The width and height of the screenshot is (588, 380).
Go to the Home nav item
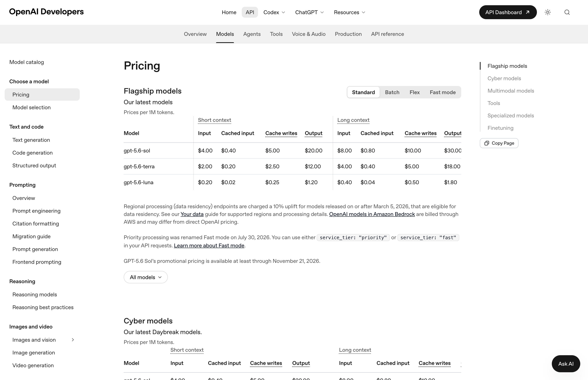tap(229, 12)
